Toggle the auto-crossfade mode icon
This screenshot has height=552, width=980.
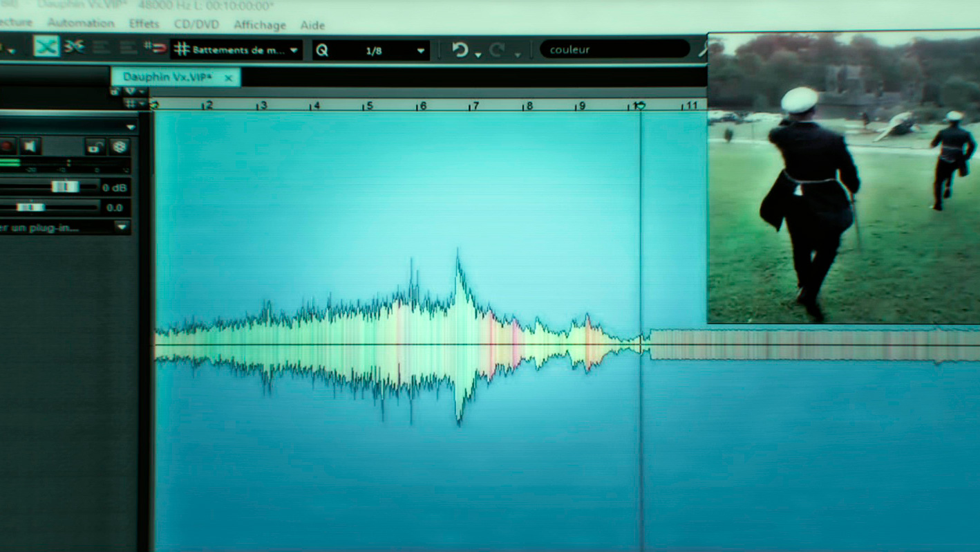pos(46,47)
